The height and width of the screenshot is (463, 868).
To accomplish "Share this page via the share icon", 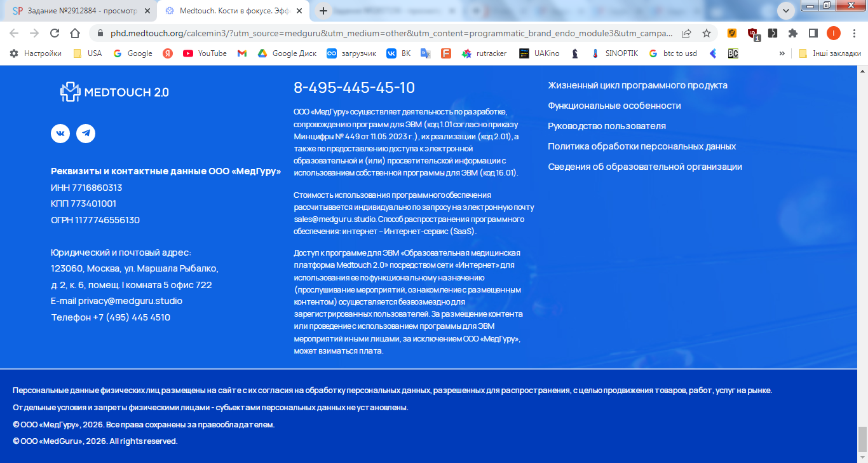I will tap(686, 33).
